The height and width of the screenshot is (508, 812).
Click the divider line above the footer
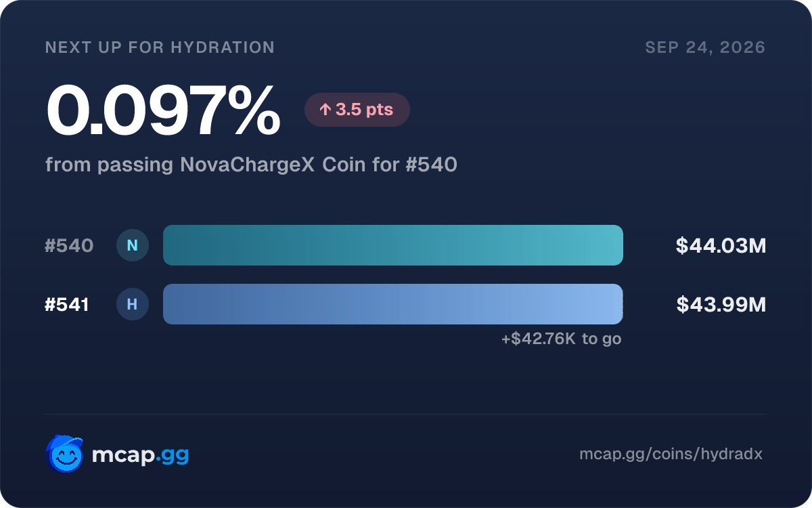click(406, 415)
